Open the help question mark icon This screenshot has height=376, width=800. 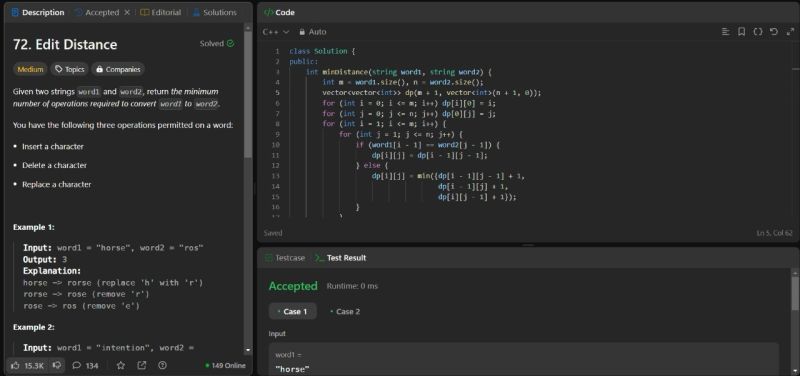pyautogui.click(x=162, y=365)
